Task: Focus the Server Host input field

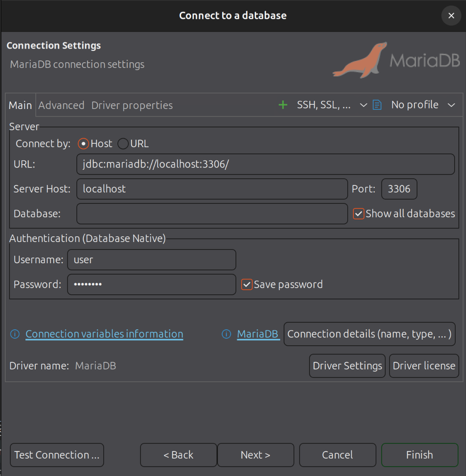Action: coord(212,189)
